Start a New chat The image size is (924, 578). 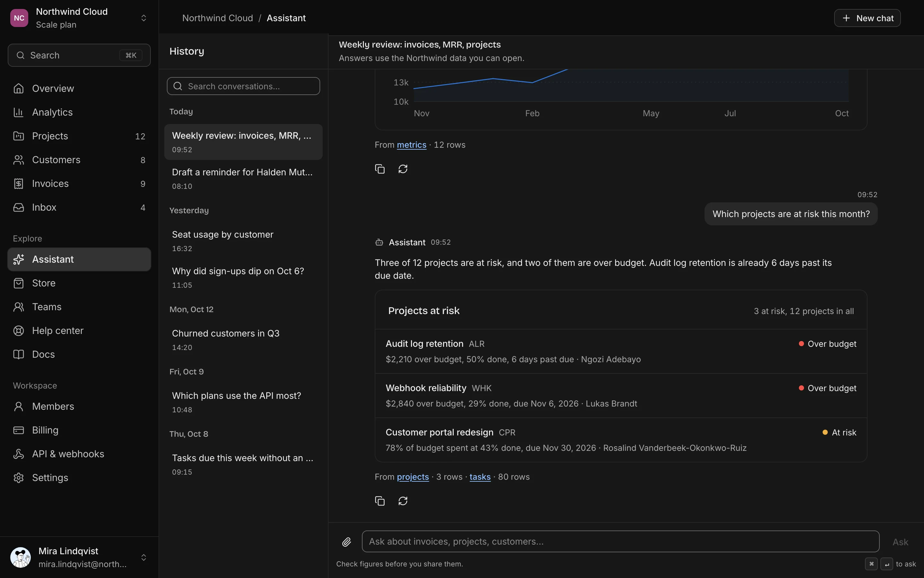coord(867,18)
